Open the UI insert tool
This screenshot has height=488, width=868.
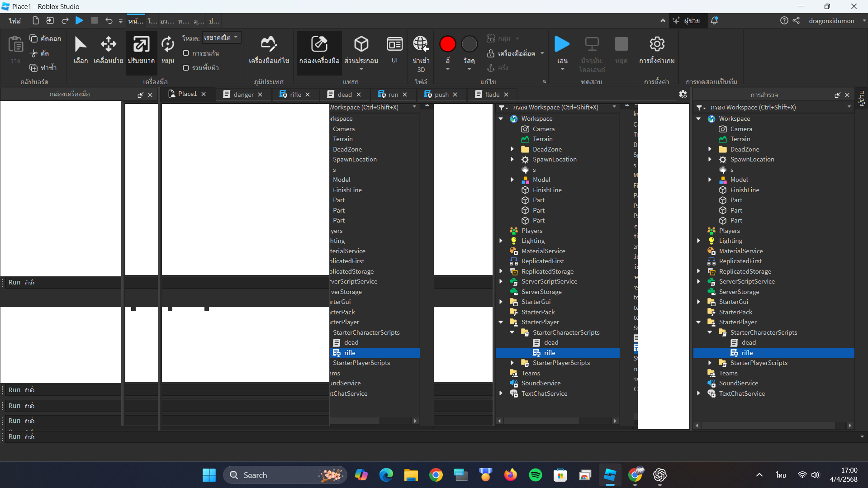[x=394, y=50]
